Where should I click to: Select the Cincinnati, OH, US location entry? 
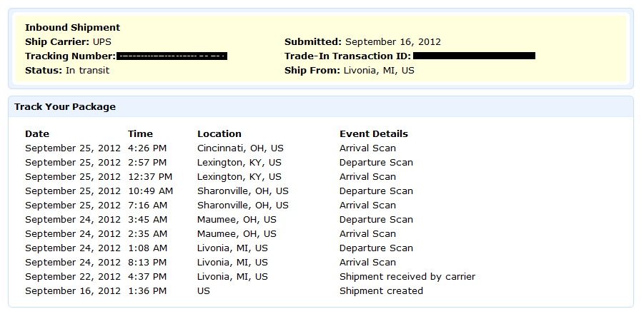coord(240,148)
